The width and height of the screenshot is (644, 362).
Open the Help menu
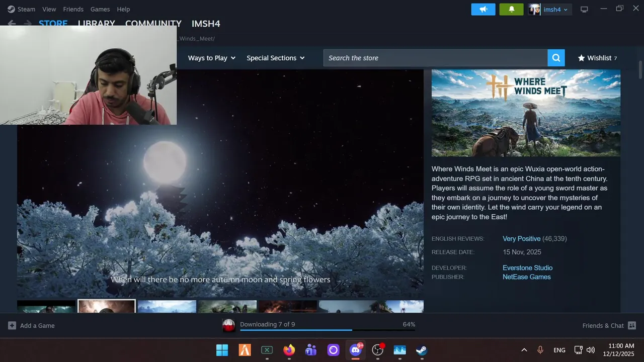(123, 9)
